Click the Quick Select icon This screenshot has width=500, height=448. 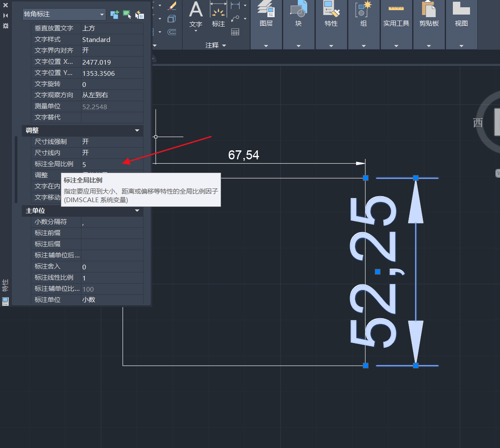[139, 15]
